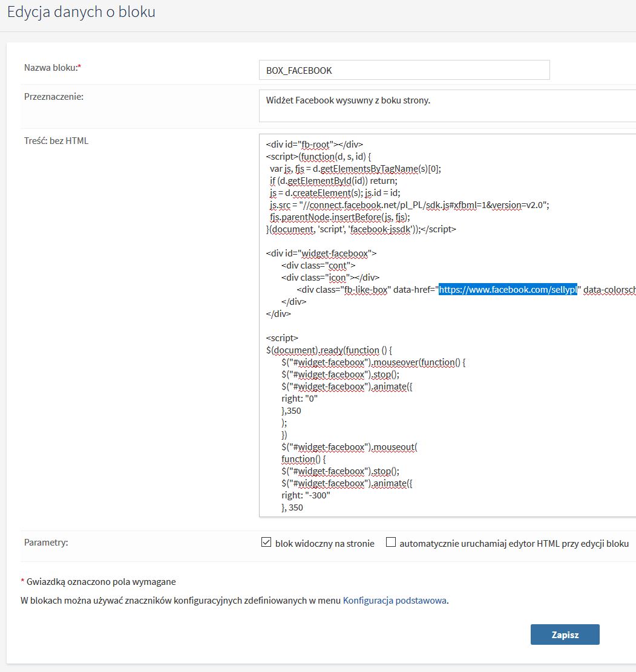Click the 'Nazwa bloku:' field label
636x672 pixels.
52,68
